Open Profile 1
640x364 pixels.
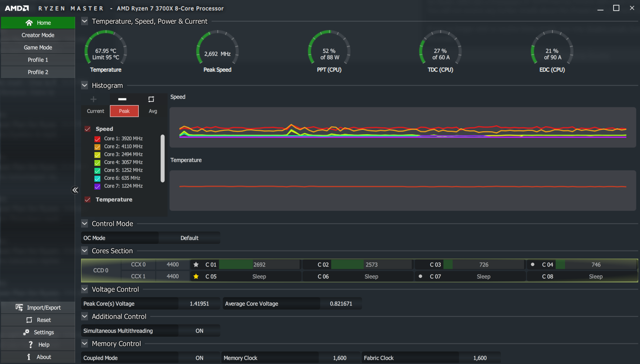pyautogui.click(x=38, y=60)
